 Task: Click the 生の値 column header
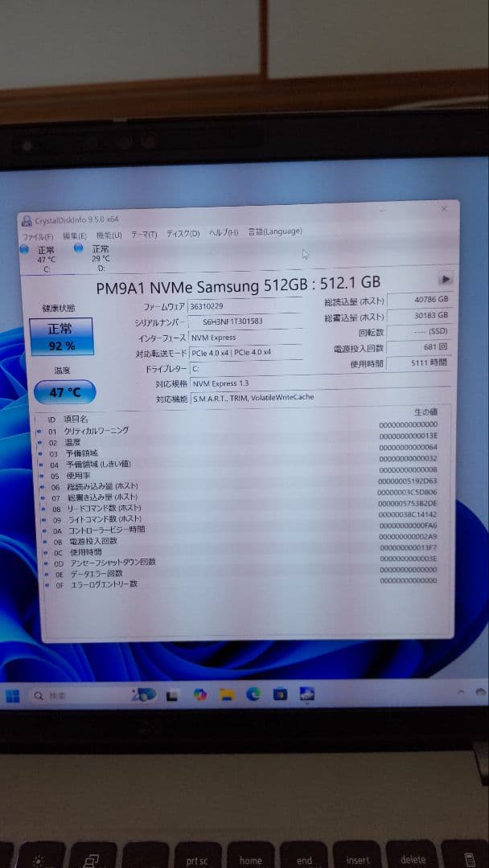425,411
